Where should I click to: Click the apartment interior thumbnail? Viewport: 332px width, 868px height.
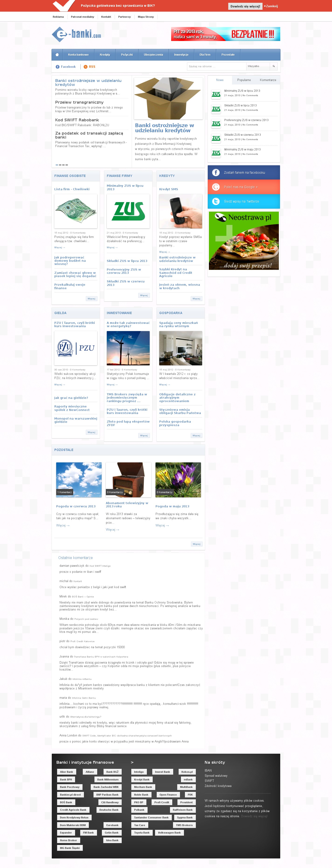(x=180, y=348)
